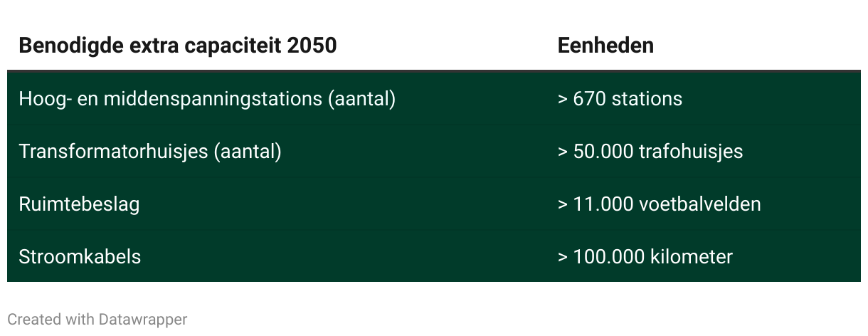This screenshot has width=868, height=336.
Task: Click the '(aantal)' text after Transformatorhuisjes
Action: click(x=248, y=152)
